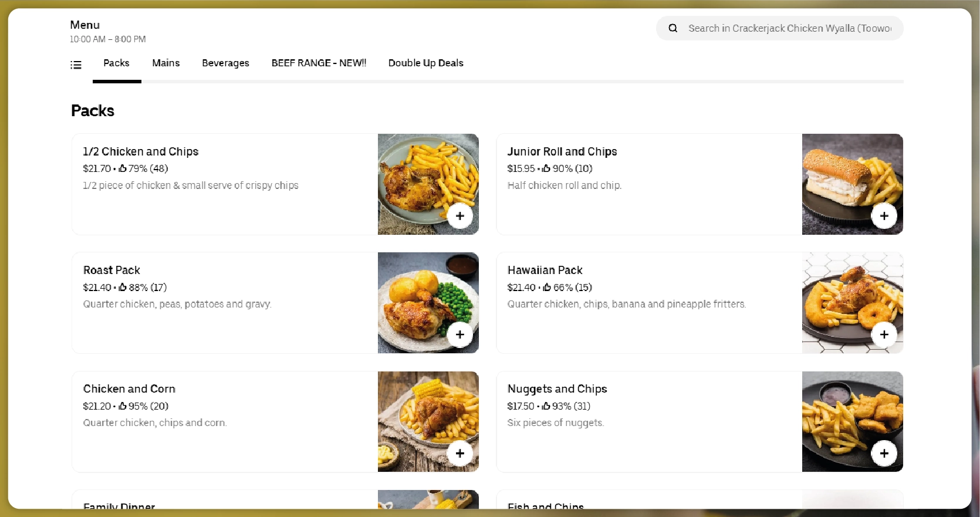
Task: Switch to the Mains tab
Action: 166,63
